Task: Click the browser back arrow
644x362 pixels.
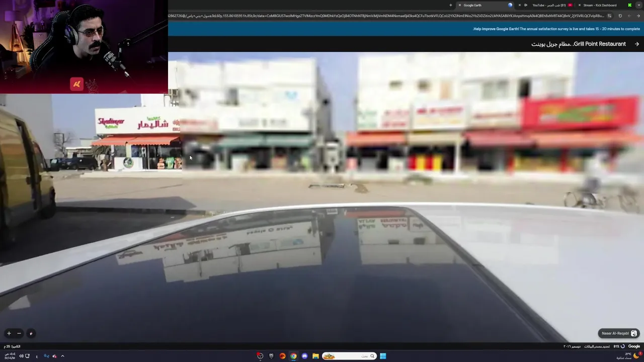Action: (x=638, y=16)
